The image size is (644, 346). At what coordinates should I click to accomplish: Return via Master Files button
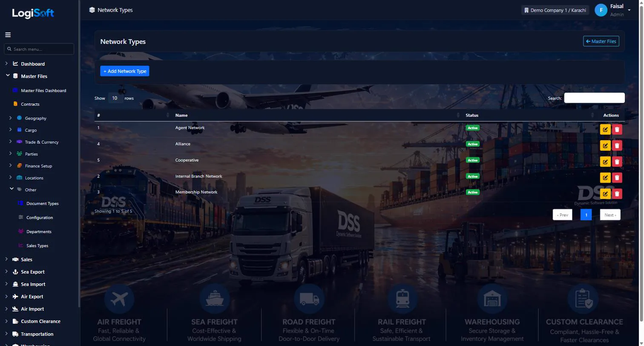click(x=601, y=41)
